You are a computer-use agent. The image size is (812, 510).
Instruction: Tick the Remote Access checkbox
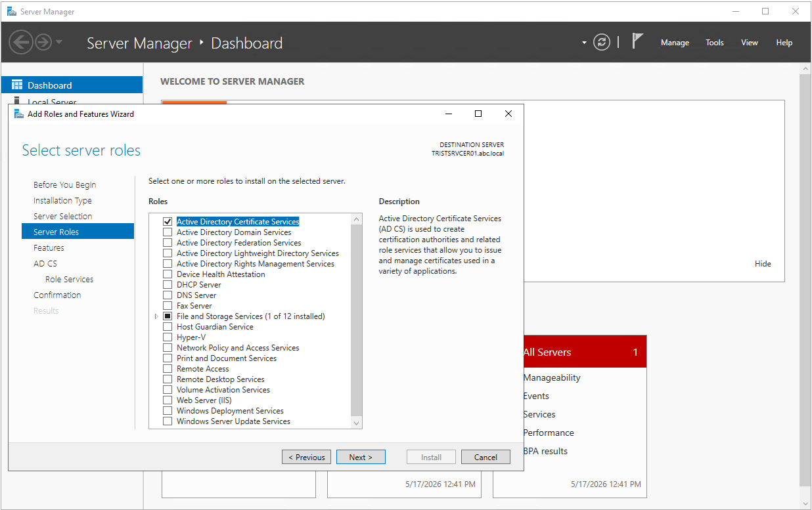pyautogui.click(x=168, y=369)
